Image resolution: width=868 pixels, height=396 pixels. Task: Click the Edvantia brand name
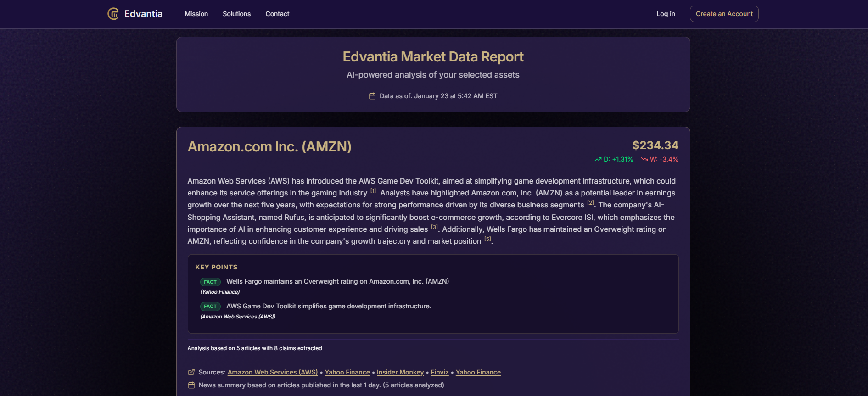(x=143, y=14)
